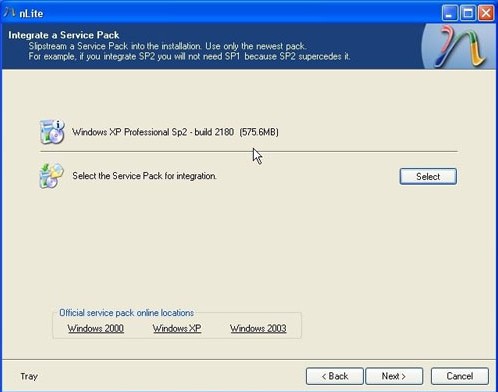Cancel the nLite wizard
Screen dimensions: 498x392
(460, 376)
